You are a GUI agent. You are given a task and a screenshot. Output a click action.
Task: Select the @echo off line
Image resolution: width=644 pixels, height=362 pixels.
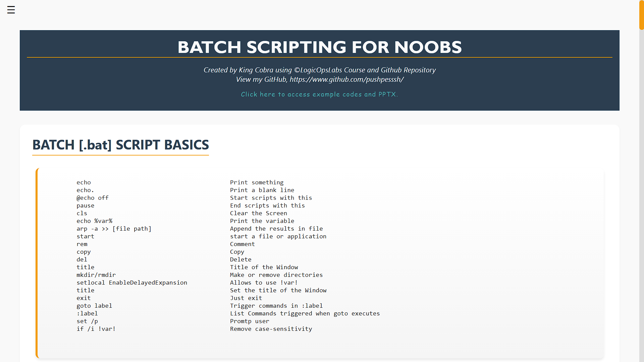coord(92,198)
